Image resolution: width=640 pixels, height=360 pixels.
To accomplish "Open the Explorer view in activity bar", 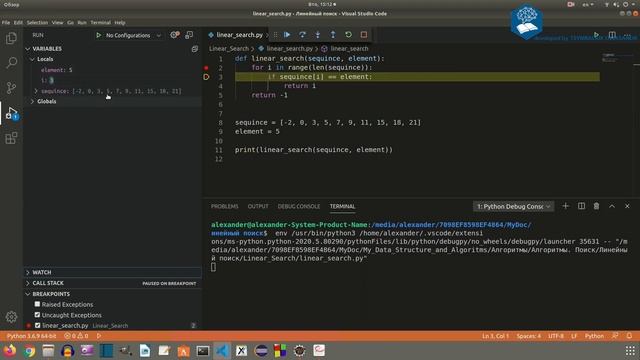I will click(11, 38).
